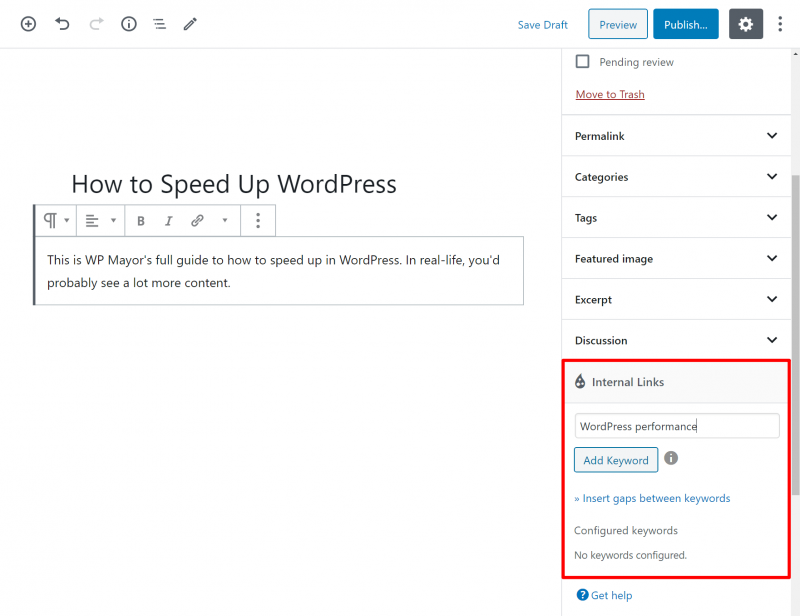This screenshot has width=800, height=616.
Task: Click the pencil Tools icon
Action: click(x=190, y=24)
